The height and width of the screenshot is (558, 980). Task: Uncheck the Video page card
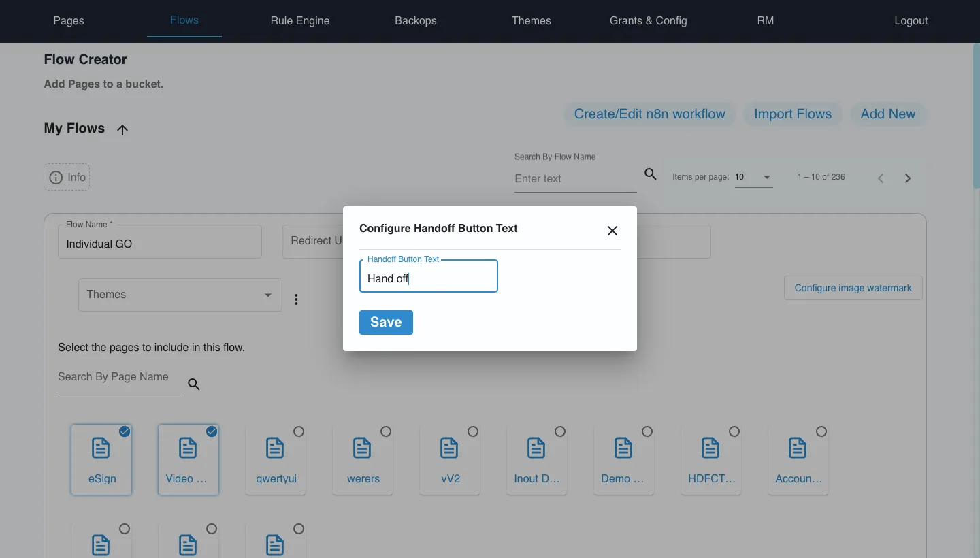(x=212, y=431)
